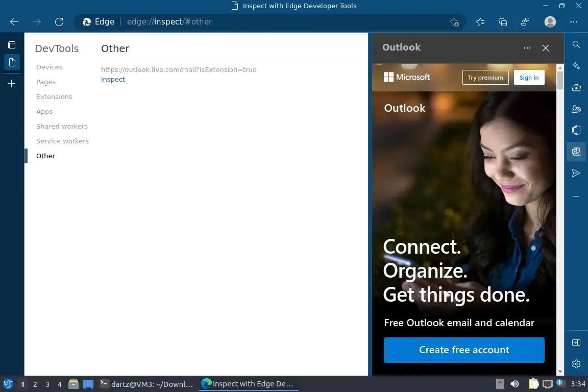The width and height of the screenshot is (588, 392).
Task: Select the Inspect page vertical tab
Action: pos(12,62)
